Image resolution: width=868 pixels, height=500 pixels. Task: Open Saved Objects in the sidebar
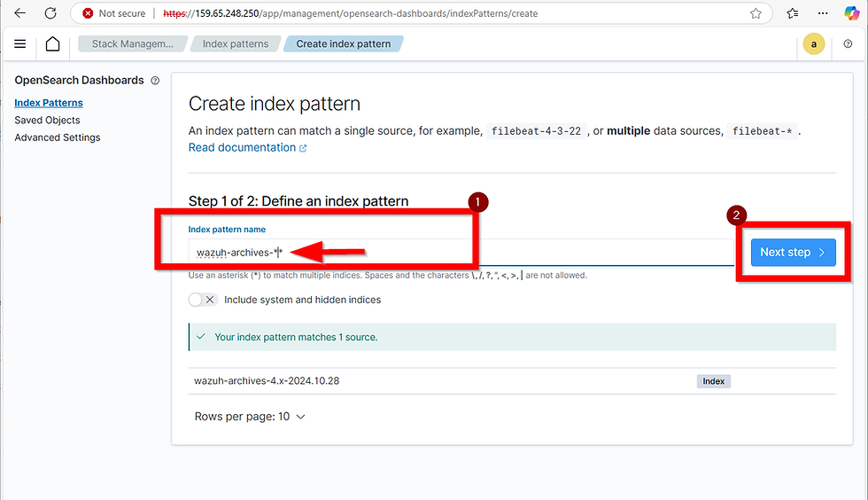(x=47, y=120)
